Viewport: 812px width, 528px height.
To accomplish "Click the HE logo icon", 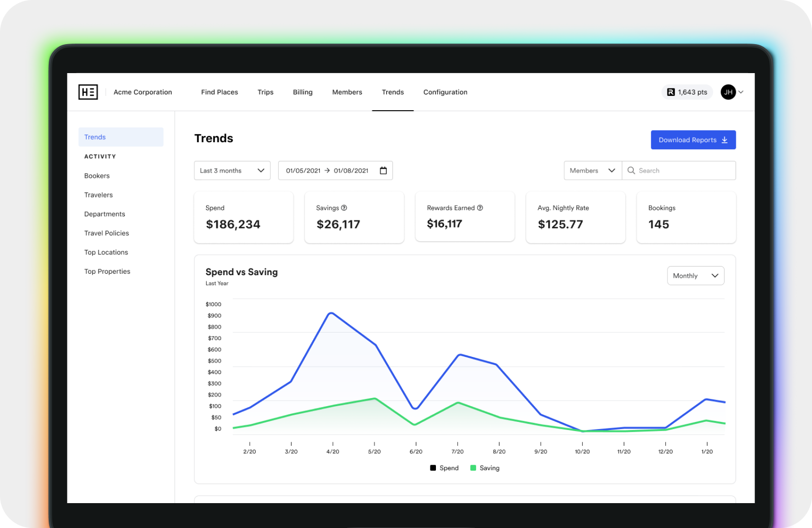I will [88, 92].
